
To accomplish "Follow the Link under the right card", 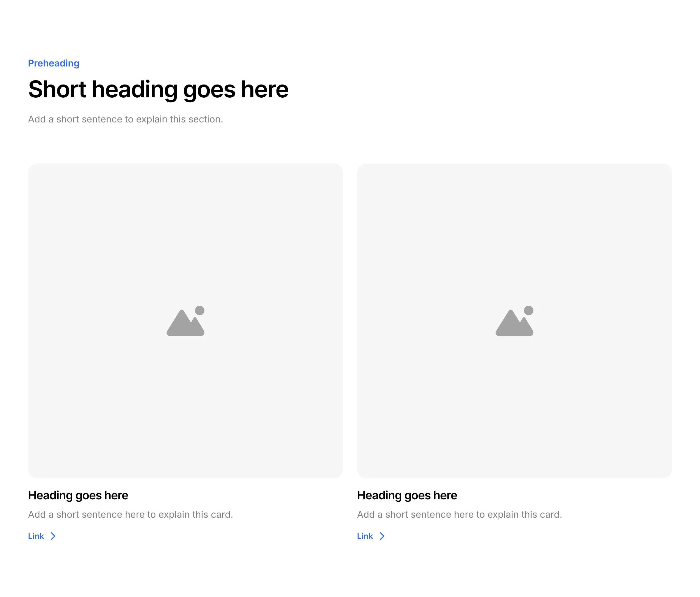I will 365,536.
